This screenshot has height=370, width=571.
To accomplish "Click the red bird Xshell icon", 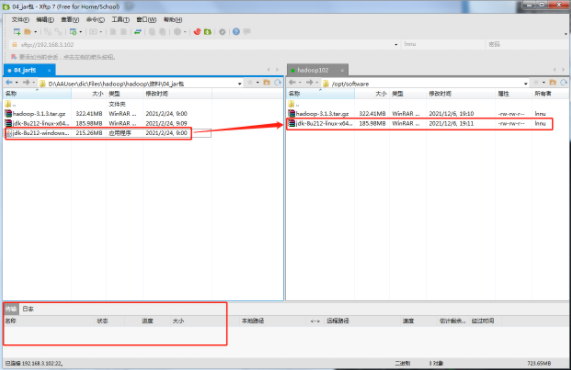I will point(197,32).
